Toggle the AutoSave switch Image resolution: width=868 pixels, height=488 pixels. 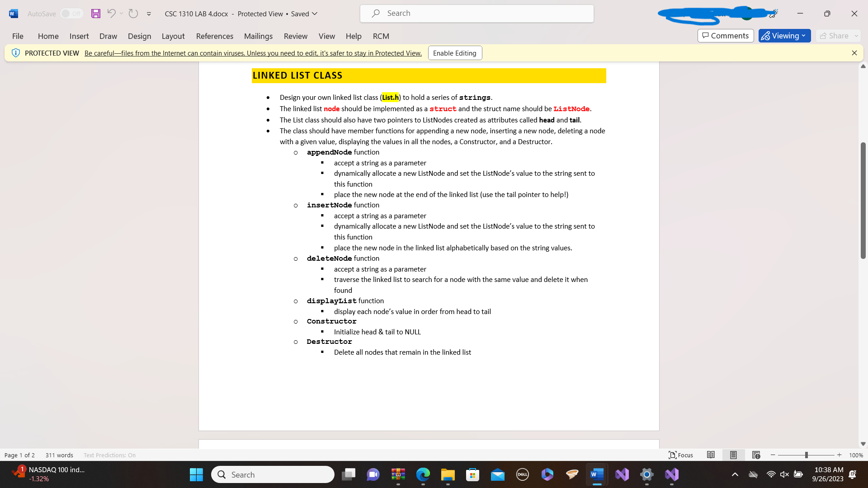pos(71,14)
